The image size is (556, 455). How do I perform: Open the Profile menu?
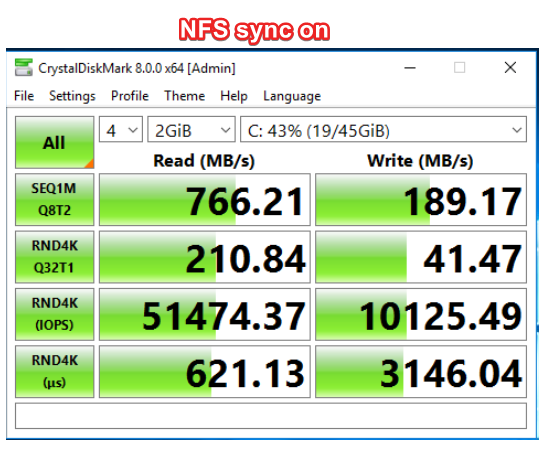(x=130, y=96)
